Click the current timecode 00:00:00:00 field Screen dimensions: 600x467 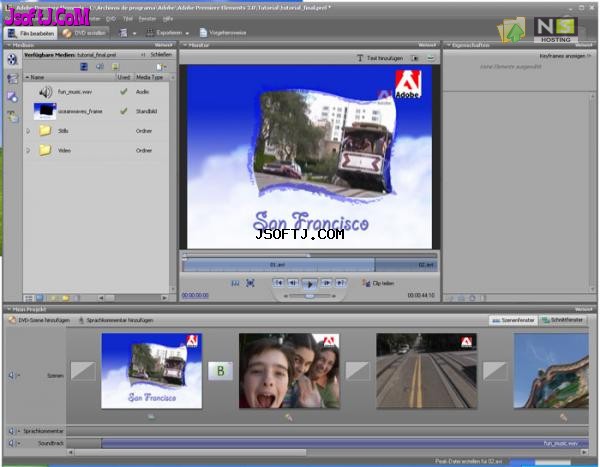[195, 295]
